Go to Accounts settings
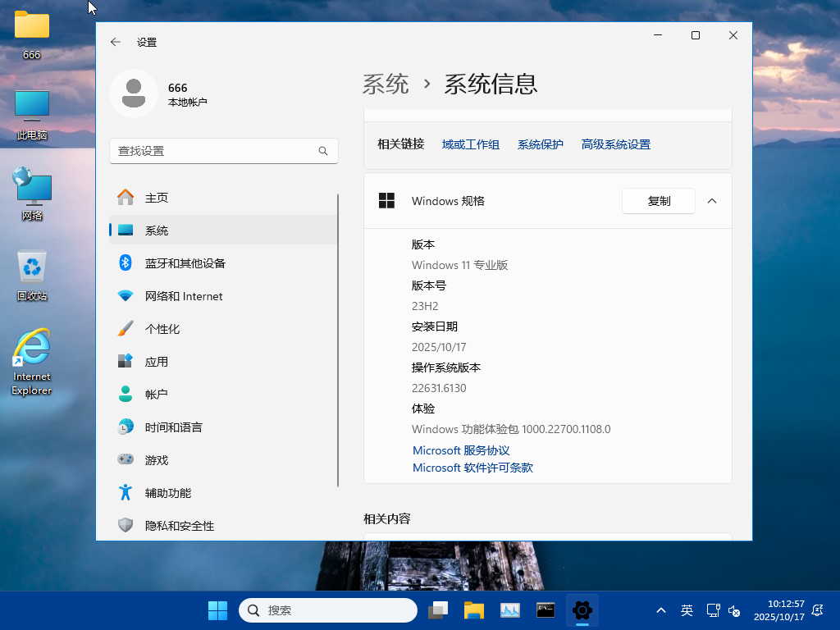840x630 pixels. tap(156, 395)
